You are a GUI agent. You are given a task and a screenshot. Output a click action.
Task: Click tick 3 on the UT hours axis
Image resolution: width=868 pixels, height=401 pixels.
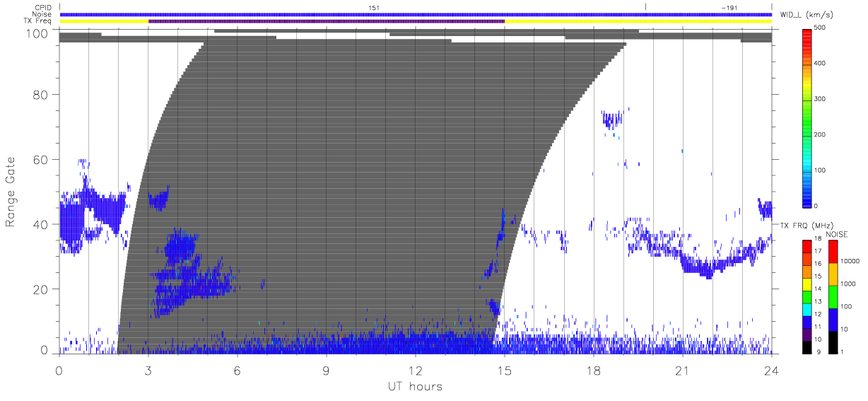[x=148, y=370]
